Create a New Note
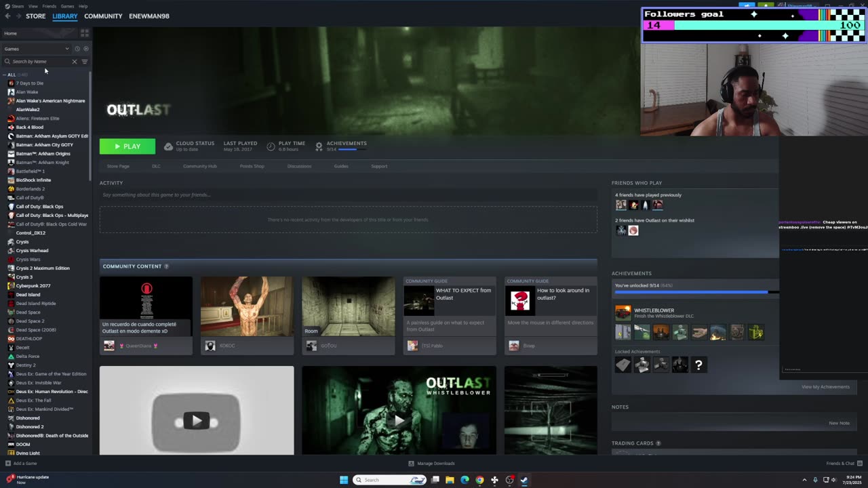 839,423
